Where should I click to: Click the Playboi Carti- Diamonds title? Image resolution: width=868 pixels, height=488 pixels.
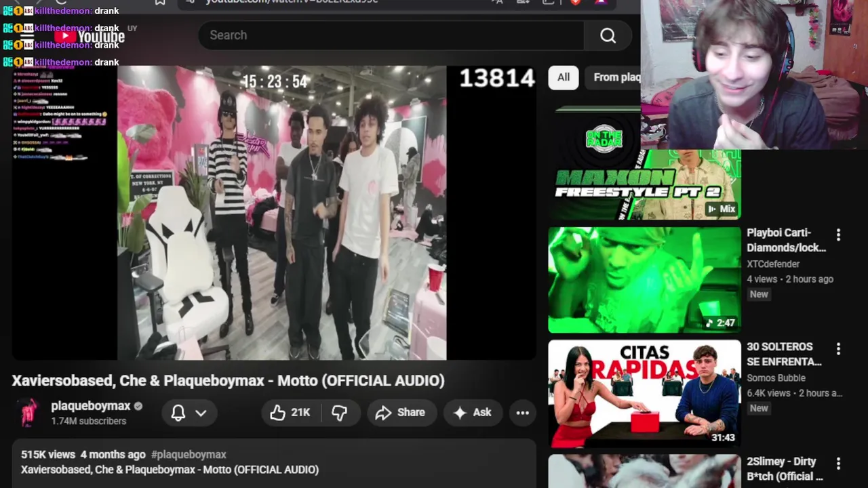click(786, 240)
